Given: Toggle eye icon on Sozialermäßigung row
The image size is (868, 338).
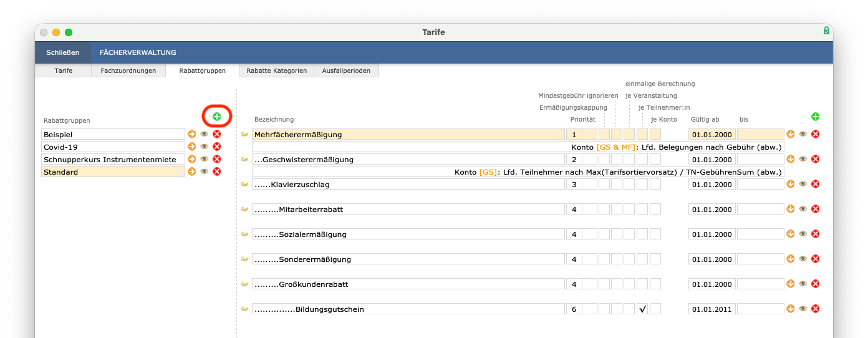Looking at the screenshot, I should coord(803,234).
